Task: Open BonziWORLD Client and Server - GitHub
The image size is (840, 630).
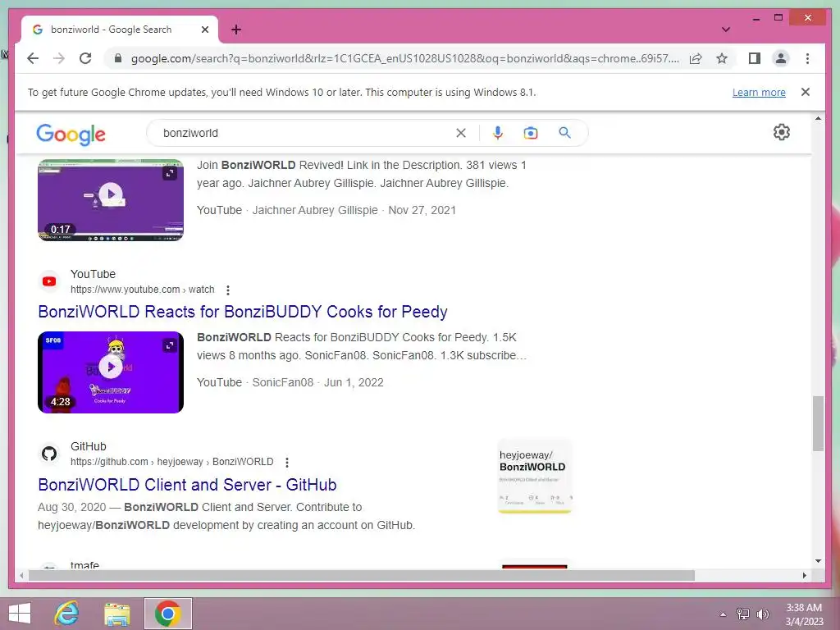Action: coord(188,485)
